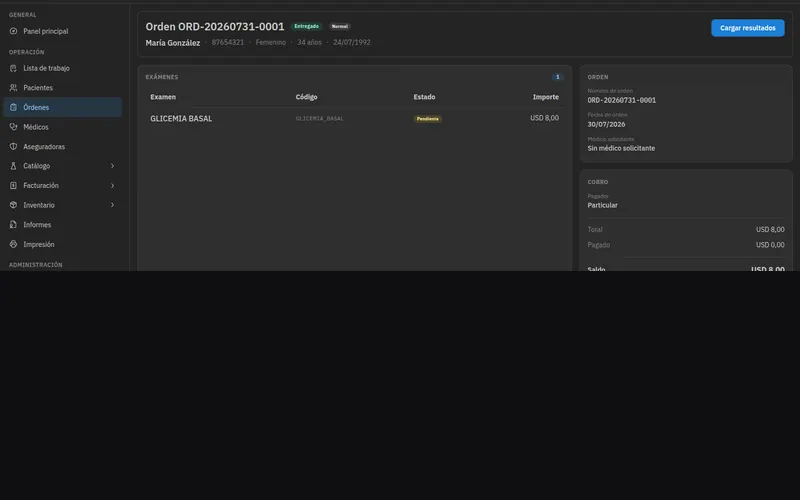Select the GLICEMIA BASAL exam name
The height and width of the screenshot is (500, 800).
tap(181, 118)
